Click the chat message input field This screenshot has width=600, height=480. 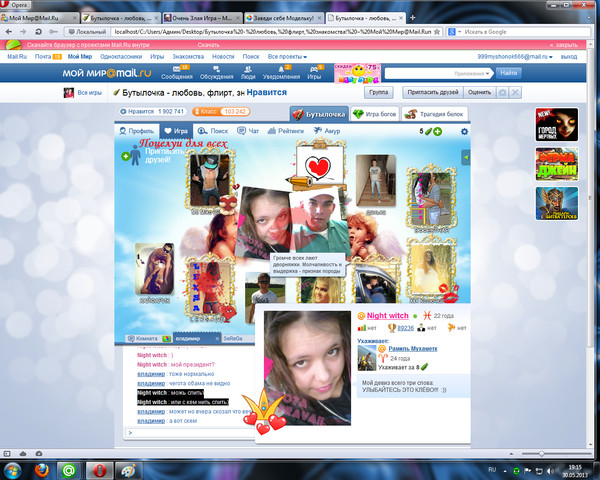pos(190,433)
